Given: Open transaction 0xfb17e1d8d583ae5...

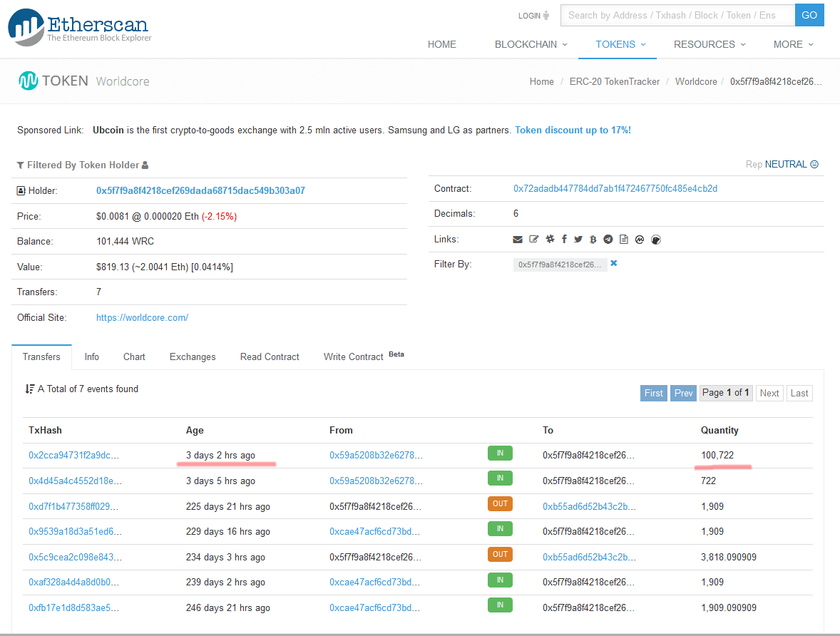Looking at the screenshot, I should 74,607.
